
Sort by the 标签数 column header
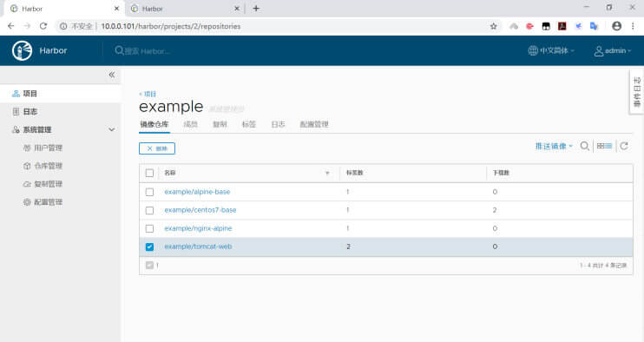[x=354, y=173]
